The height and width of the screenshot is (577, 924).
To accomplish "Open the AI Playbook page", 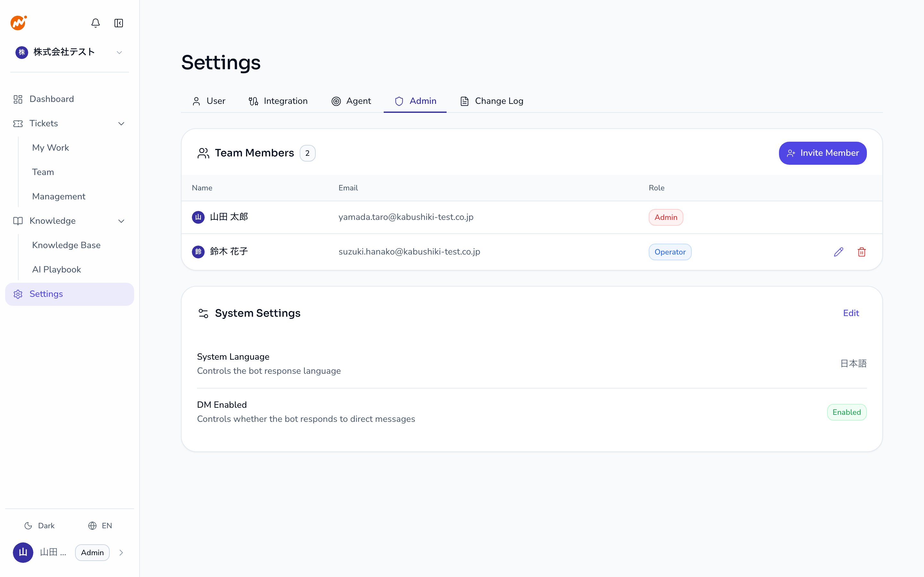I will click(x=56, y=269).
